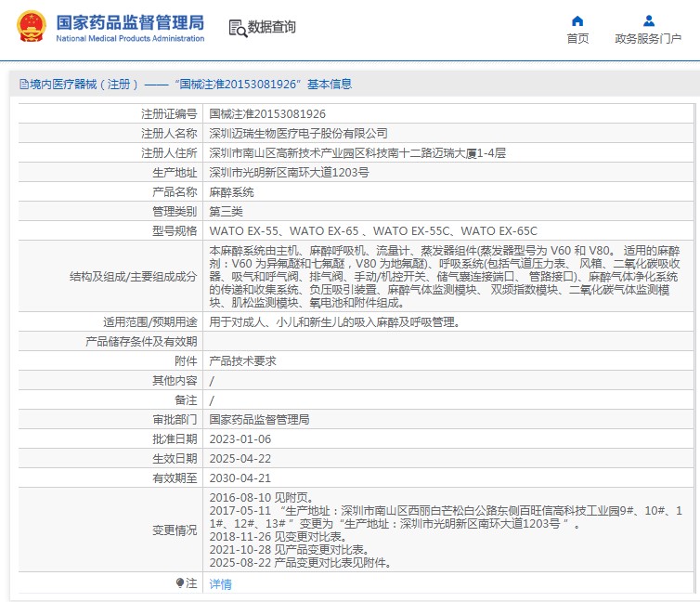Click registration number 国械注准20153081926 in table
700x602 pixels.
(x=267, y=114)
